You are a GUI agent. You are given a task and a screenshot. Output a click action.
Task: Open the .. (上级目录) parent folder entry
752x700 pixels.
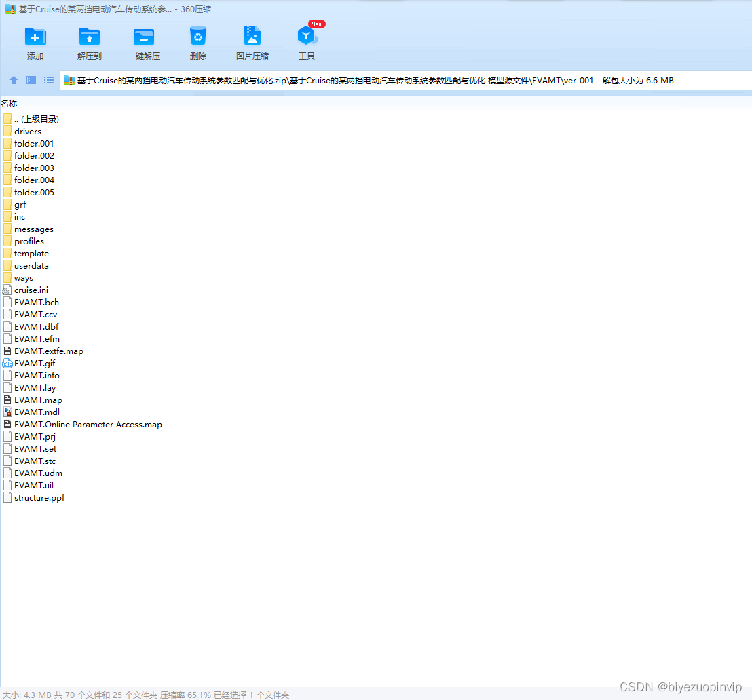pos(31,119)
